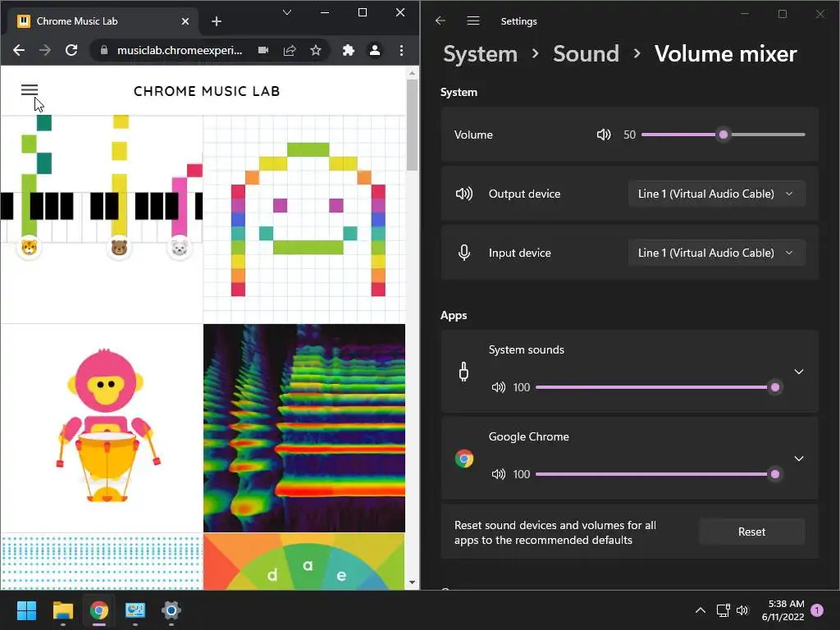Click the network tray icon
This screenshot has height=630, width=840.
[724, 610]
